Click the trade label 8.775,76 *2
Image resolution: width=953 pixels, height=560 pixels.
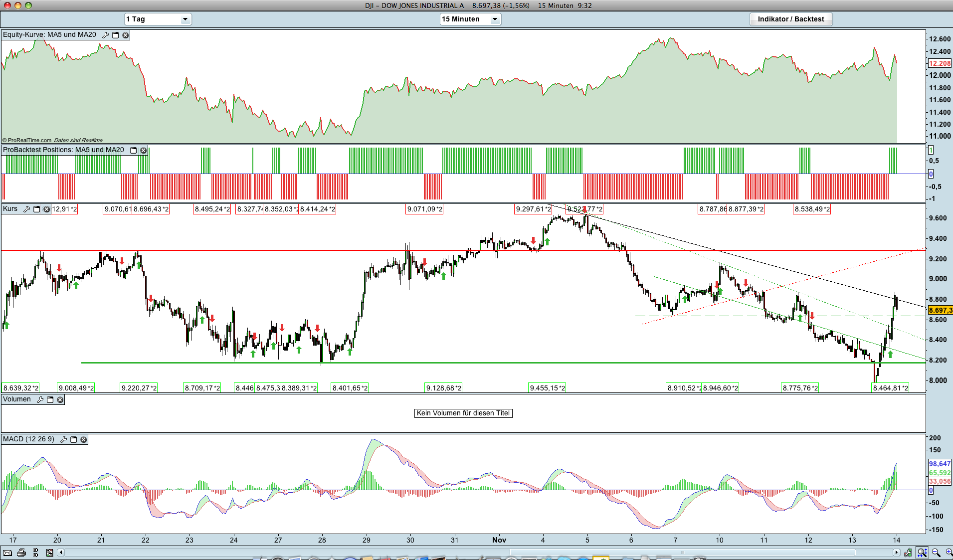pos(800,388)
